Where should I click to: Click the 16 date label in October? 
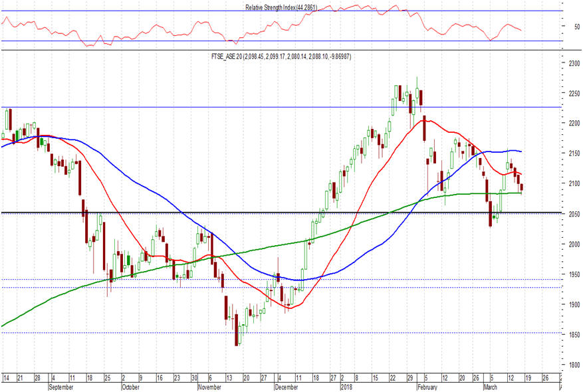click(160, 378)
